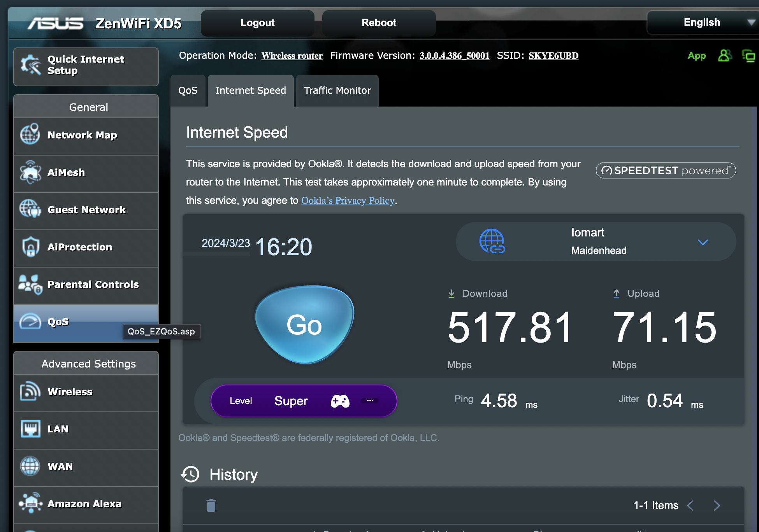Select the AiProtection shield icon
The image size is (759, 532).
tap(30, 247)
